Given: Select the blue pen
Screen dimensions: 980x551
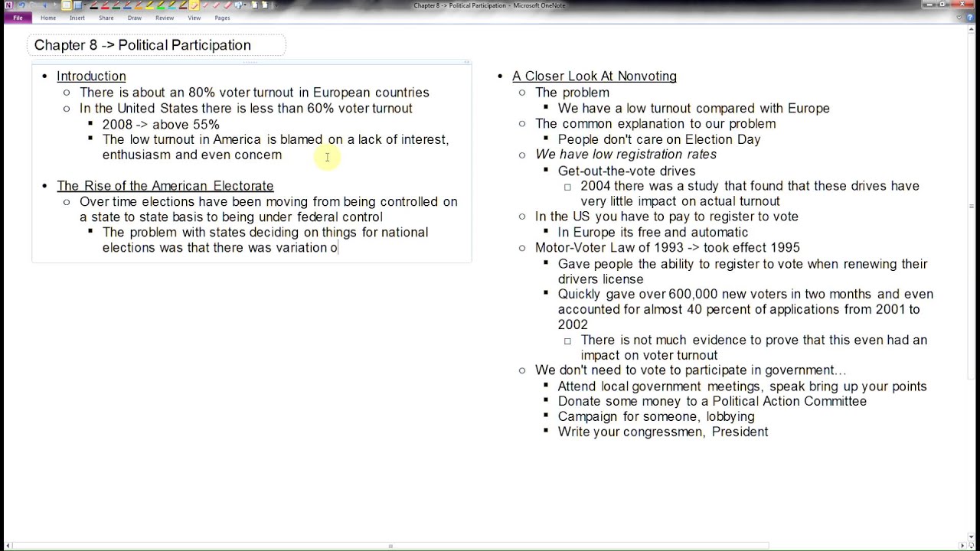Looking at the screenshot, I should (127, 5).
